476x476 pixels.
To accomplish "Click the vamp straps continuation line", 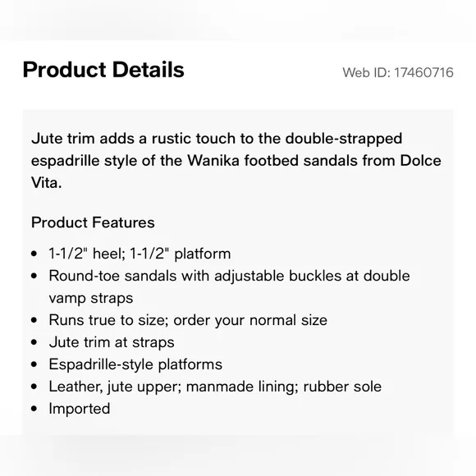I will tap(91, 298).
